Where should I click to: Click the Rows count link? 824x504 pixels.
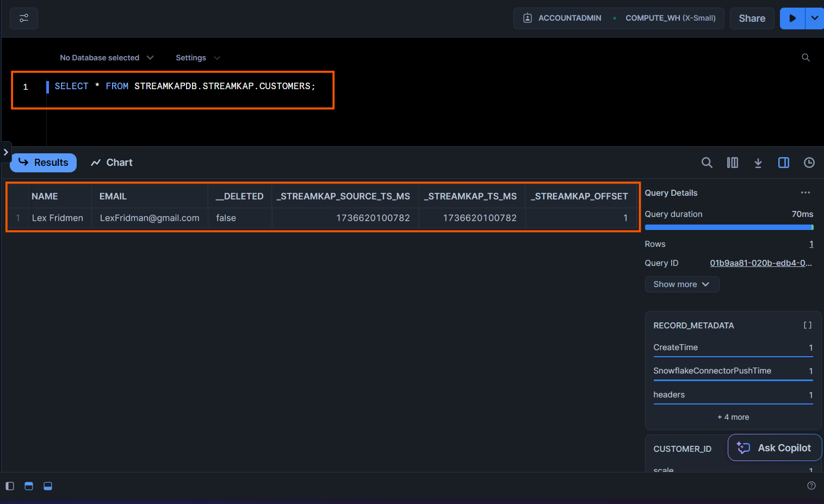point(811,244)
